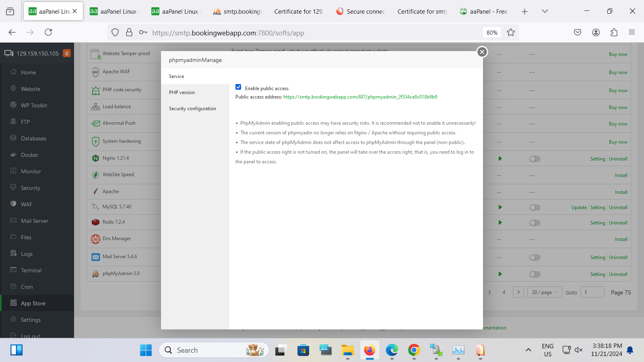The image size is (644, 362).
Task: Open the phpMyAdmin public access address link
Action: [x=360, y=97]
